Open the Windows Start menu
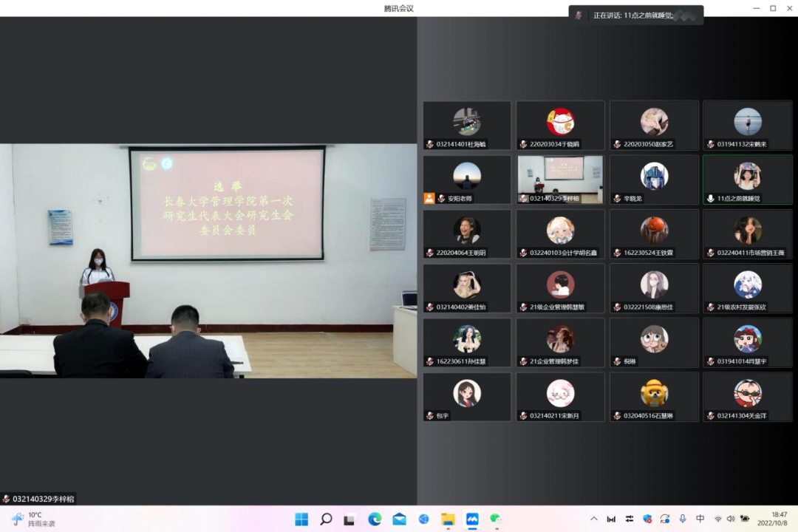The width and height of the screenshot is (798, 532). coord(301,519)
